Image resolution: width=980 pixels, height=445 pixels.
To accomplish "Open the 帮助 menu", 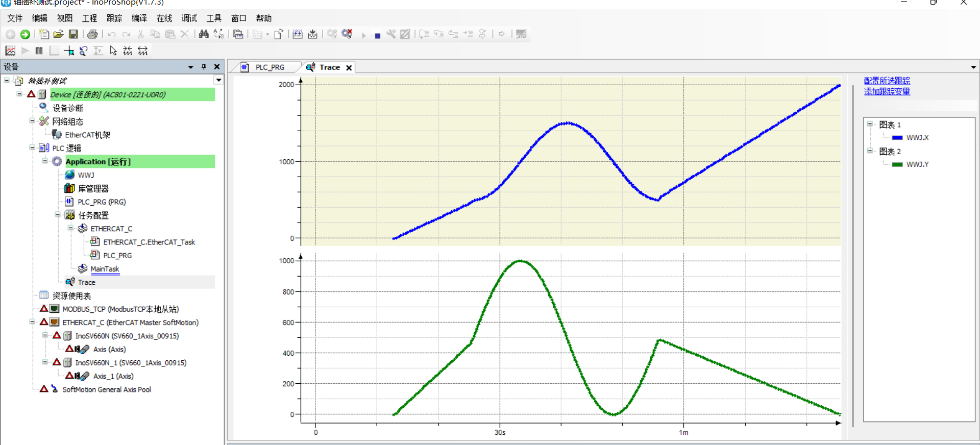I will (x=264, y=18).
